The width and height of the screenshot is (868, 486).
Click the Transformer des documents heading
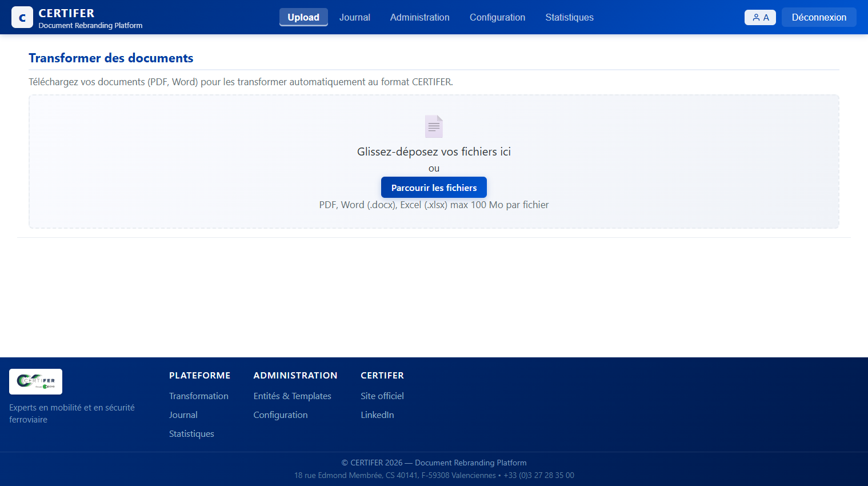tap(111, 58)
